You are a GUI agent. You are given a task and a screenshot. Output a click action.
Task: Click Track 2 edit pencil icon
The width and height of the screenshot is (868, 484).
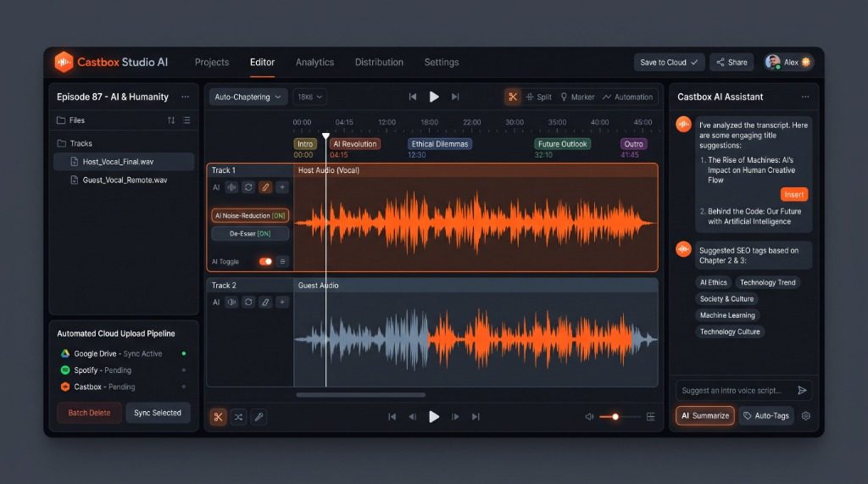[x=265, y=303]
